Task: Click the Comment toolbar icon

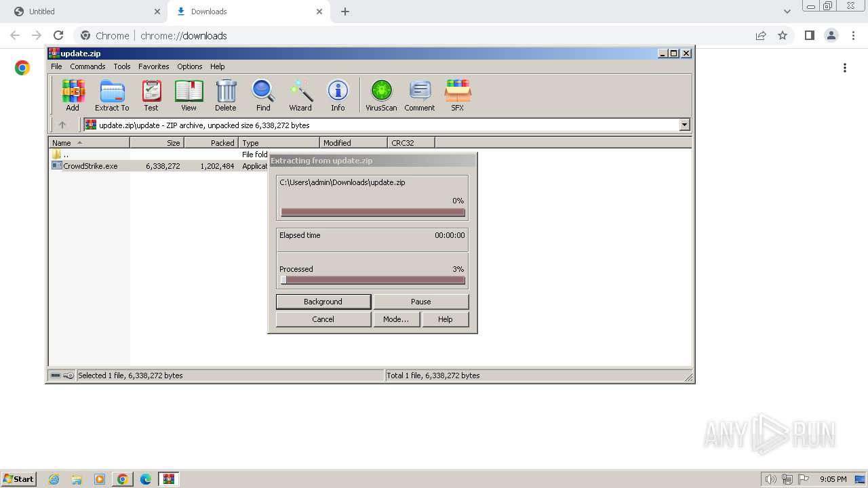Action: [420, 95]
